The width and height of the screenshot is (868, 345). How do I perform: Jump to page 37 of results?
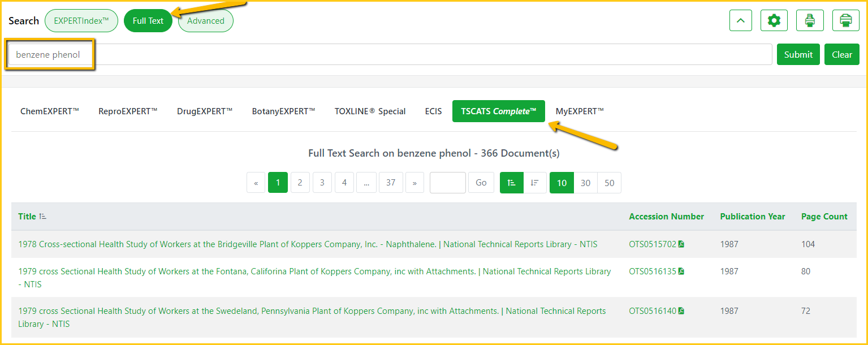pos(391,183)
